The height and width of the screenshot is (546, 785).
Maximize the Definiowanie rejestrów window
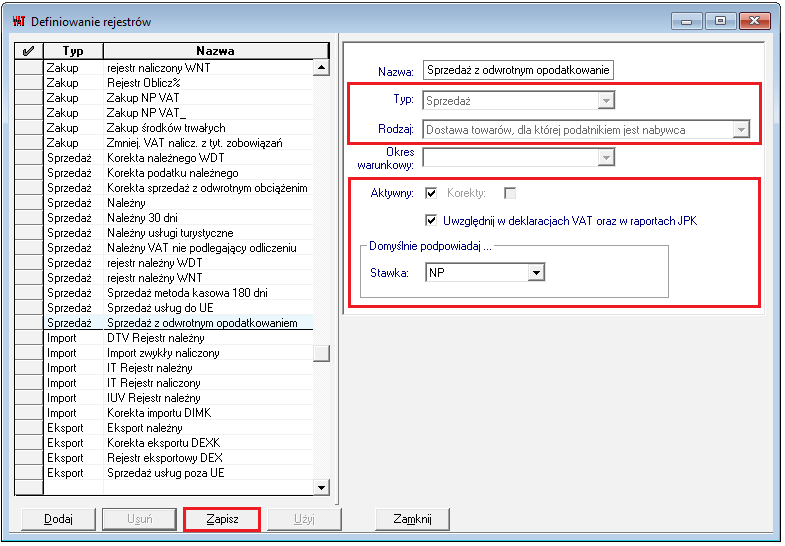[720, 21]
